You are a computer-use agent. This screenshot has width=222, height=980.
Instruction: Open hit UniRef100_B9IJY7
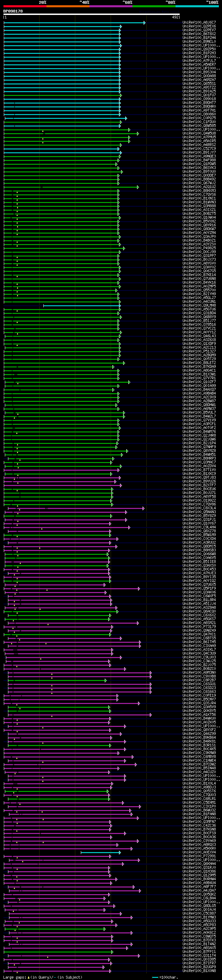click(199, 153)
